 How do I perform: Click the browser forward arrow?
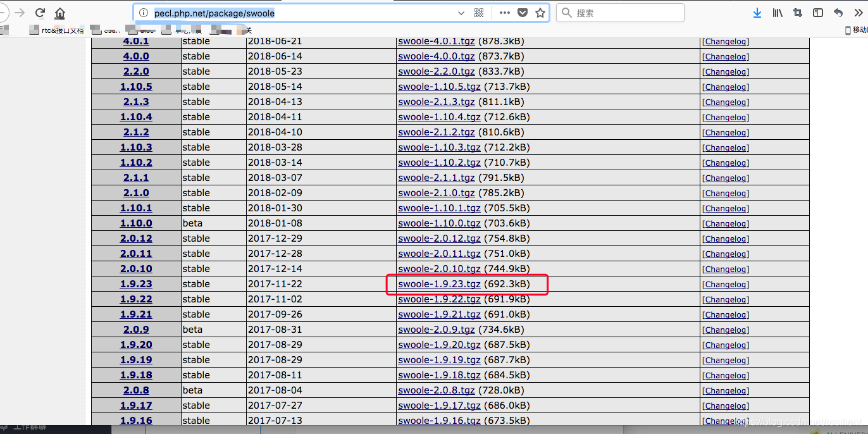[20, 13]
